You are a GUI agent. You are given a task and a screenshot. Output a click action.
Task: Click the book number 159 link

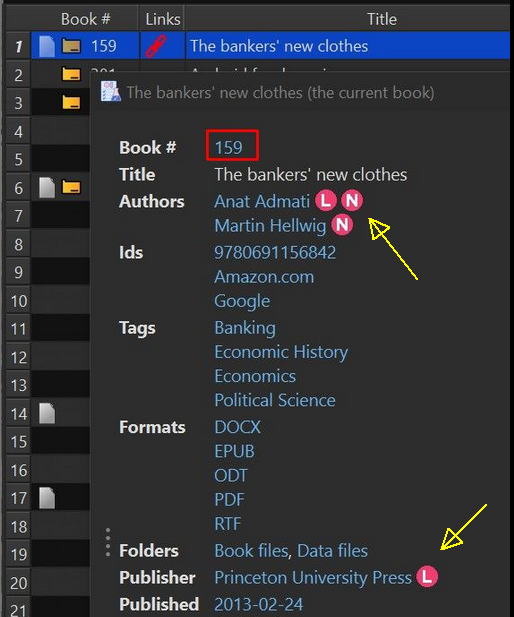click(x=228, y=148)
